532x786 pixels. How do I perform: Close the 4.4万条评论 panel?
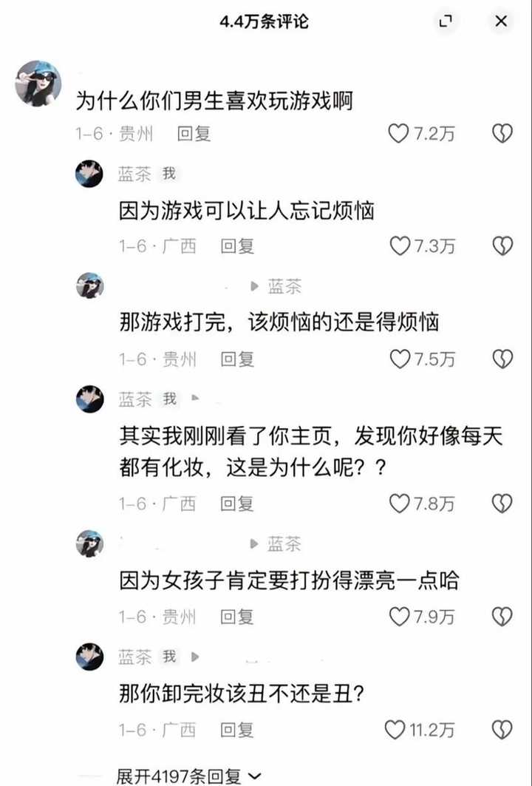tap(501, 21)
